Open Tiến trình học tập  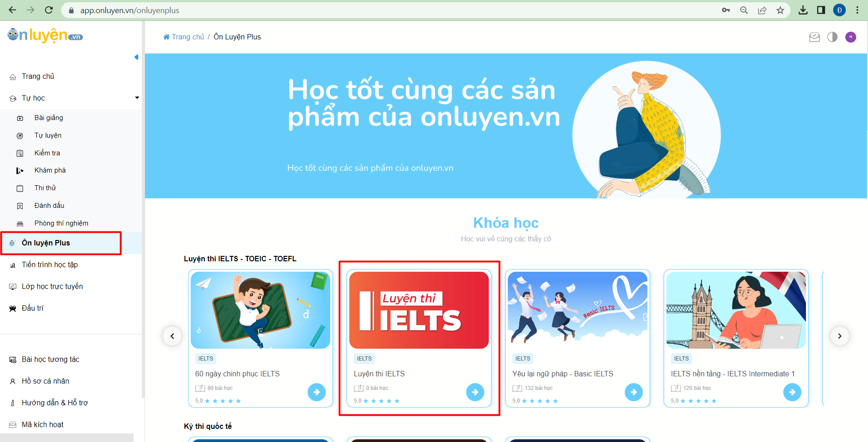click(x=49, y=265)
